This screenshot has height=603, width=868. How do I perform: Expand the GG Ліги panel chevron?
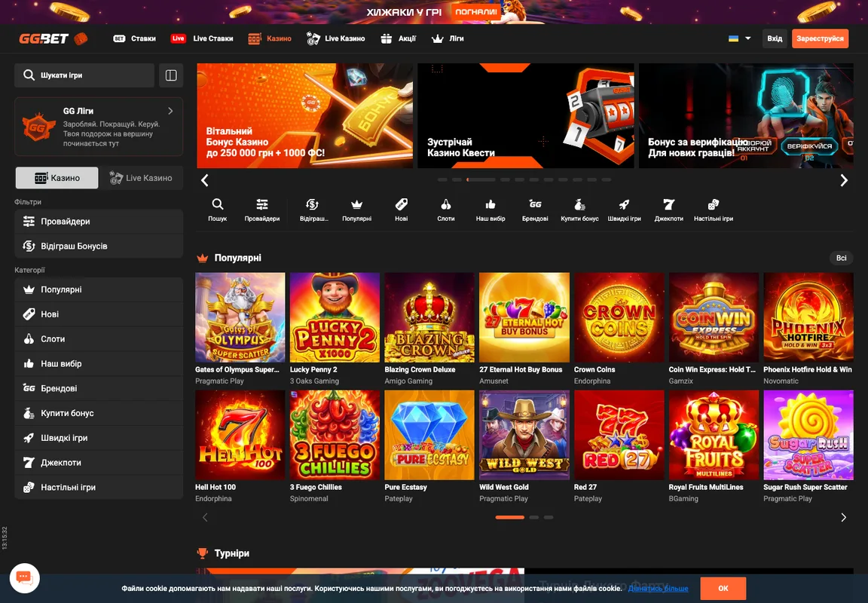[170, 111]
